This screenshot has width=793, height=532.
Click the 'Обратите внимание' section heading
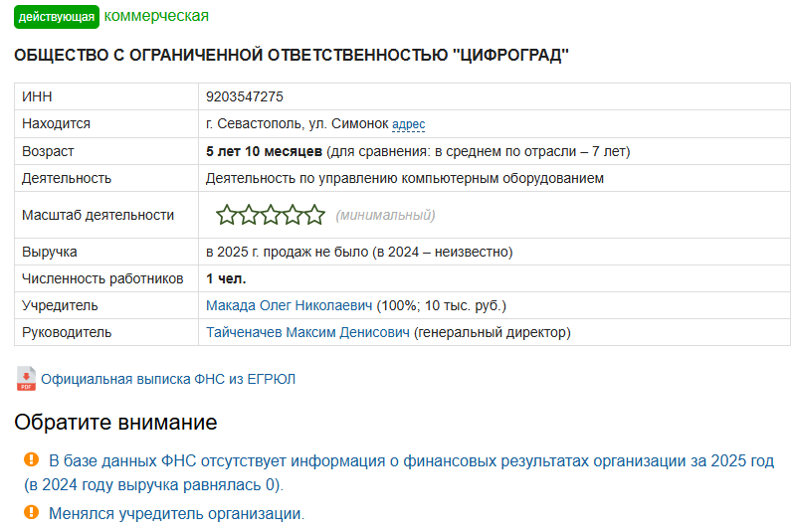(115, 422)
